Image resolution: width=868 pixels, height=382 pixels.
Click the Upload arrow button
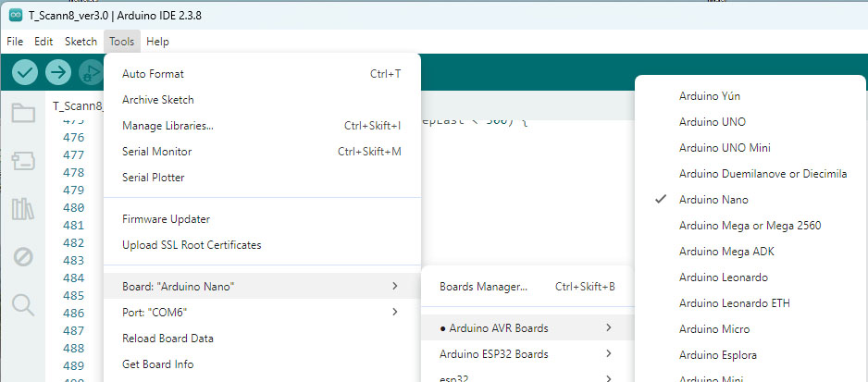click(58, 72)
